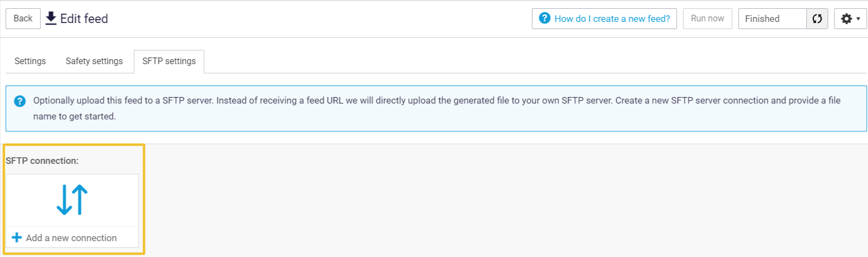868x257 pixels.
Task: Click the Add a new connection text
Action: 71,238
